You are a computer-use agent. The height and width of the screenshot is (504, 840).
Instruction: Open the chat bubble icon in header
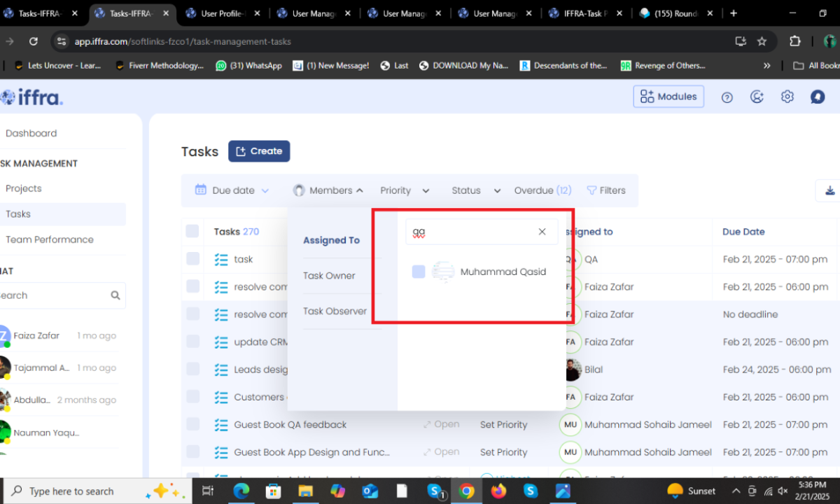(818, 97)
